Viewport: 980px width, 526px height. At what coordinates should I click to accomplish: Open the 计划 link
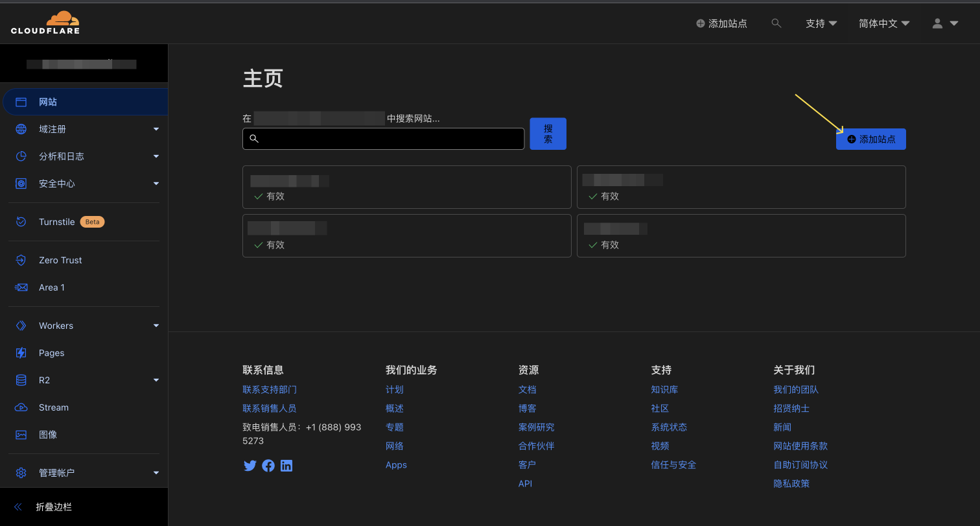point(395,390)
